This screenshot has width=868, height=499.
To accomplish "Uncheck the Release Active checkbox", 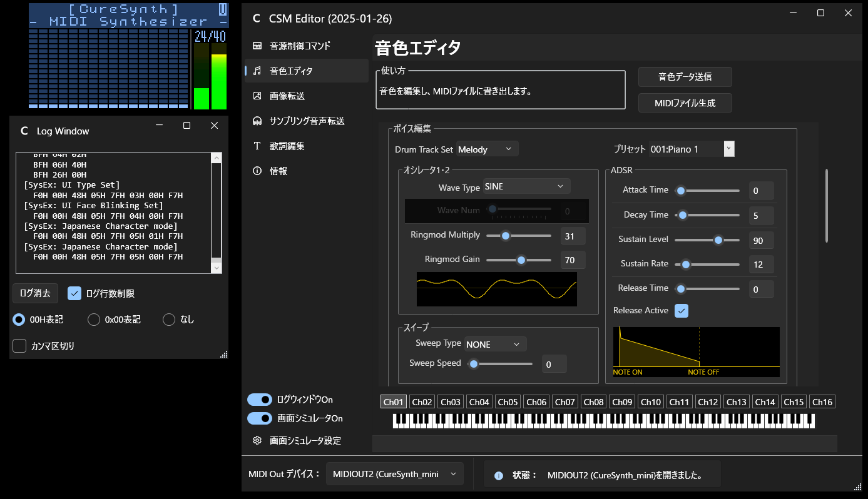I will [x=682, y=310].
